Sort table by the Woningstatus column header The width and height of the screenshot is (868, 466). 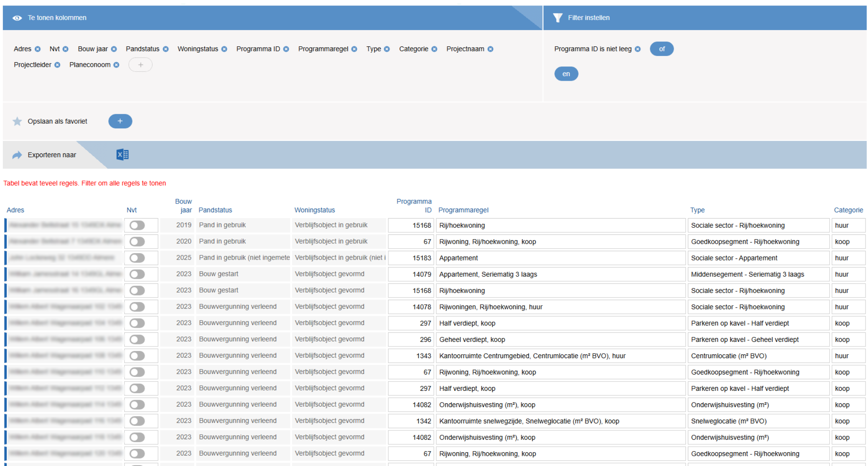click(314, 210)
